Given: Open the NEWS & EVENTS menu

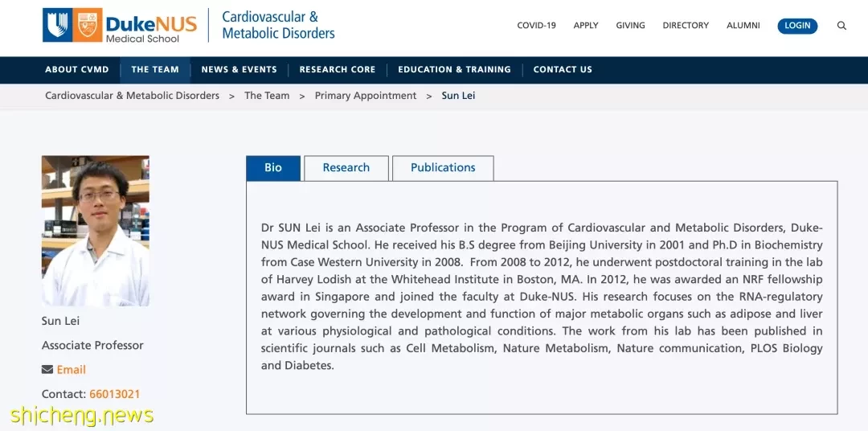Looking at the screenshot, I should pyautogui.click(x=240, y=70).
